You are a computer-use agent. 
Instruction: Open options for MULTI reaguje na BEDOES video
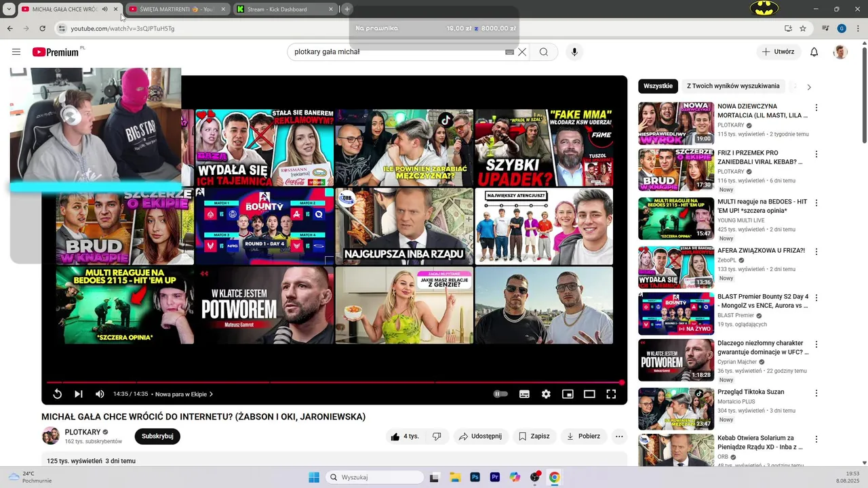coord(816,203)
